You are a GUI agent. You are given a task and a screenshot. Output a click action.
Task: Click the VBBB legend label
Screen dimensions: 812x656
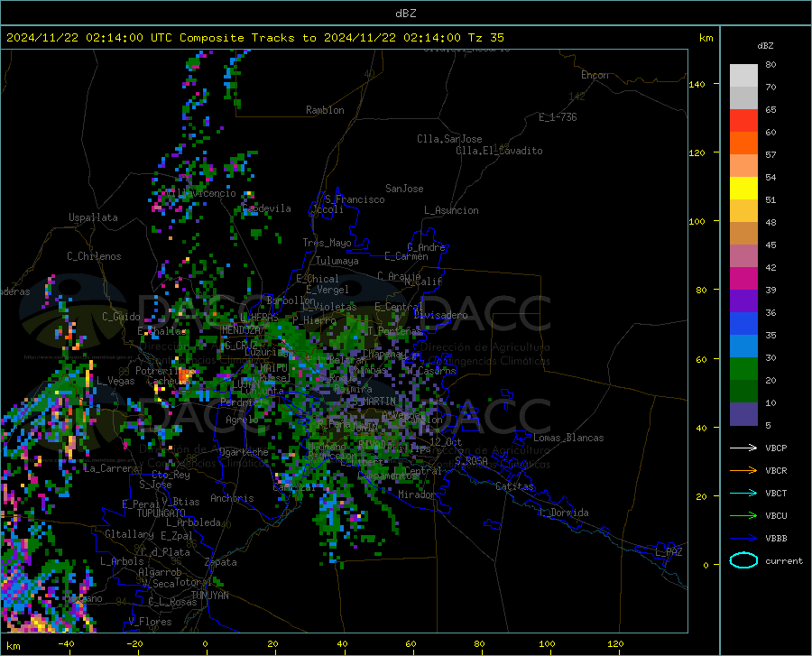[776, 539]
